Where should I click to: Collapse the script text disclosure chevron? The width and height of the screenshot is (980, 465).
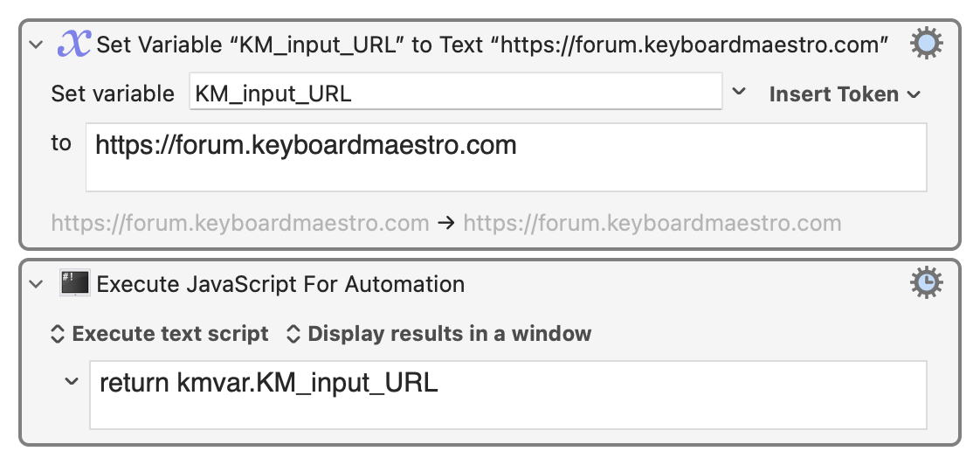[x=72, y=381]
